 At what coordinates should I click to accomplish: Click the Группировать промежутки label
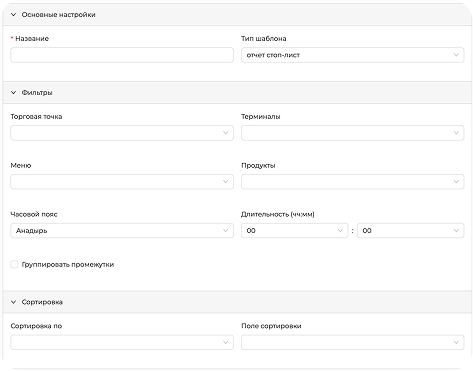pyautogui.click(x=68, y=265)
